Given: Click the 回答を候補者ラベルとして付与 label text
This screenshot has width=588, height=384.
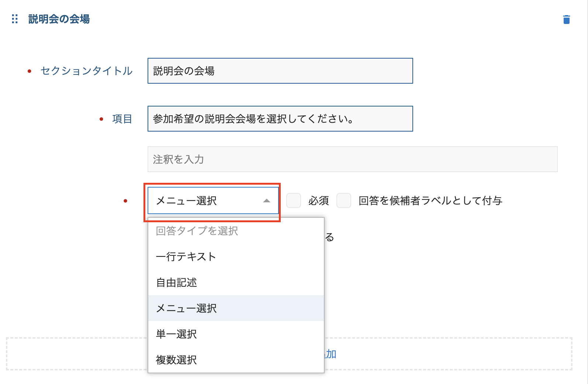Looking at the screenshot, I should coord(430,201).
